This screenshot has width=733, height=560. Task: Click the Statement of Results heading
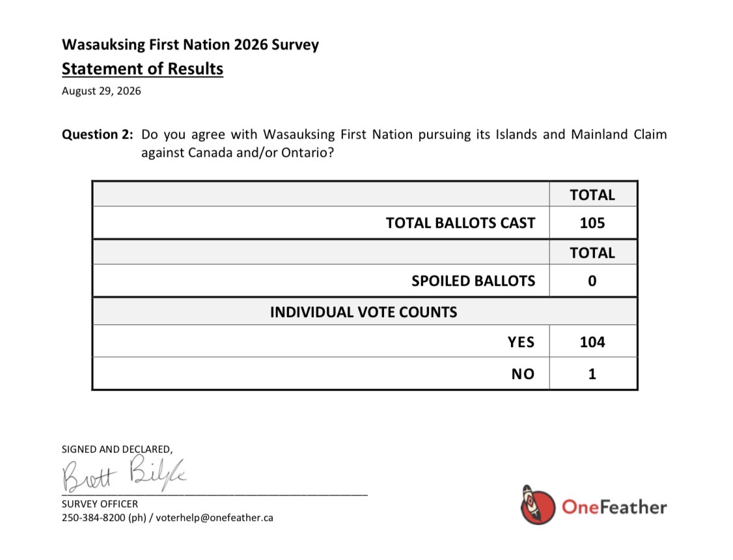pos(143,69)
